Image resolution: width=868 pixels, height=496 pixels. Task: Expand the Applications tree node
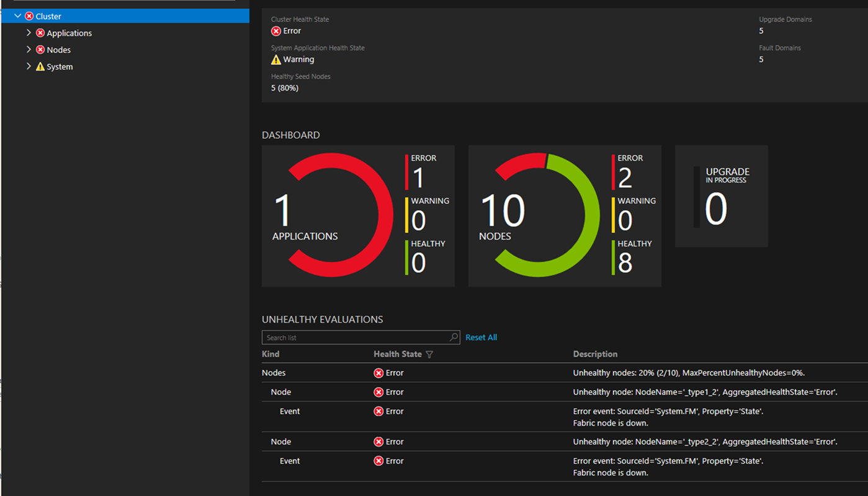click(x=29, y=33)
